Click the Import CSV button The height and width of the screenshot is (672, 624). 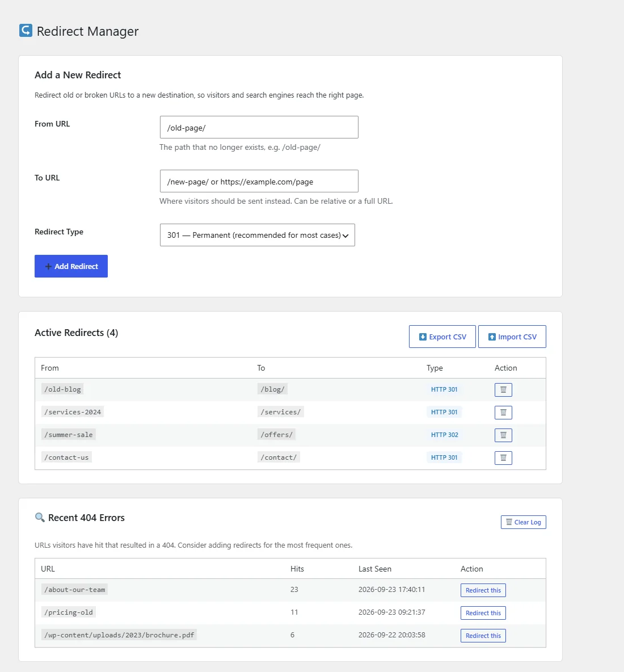pyautogui.click(x=512, y=337)
